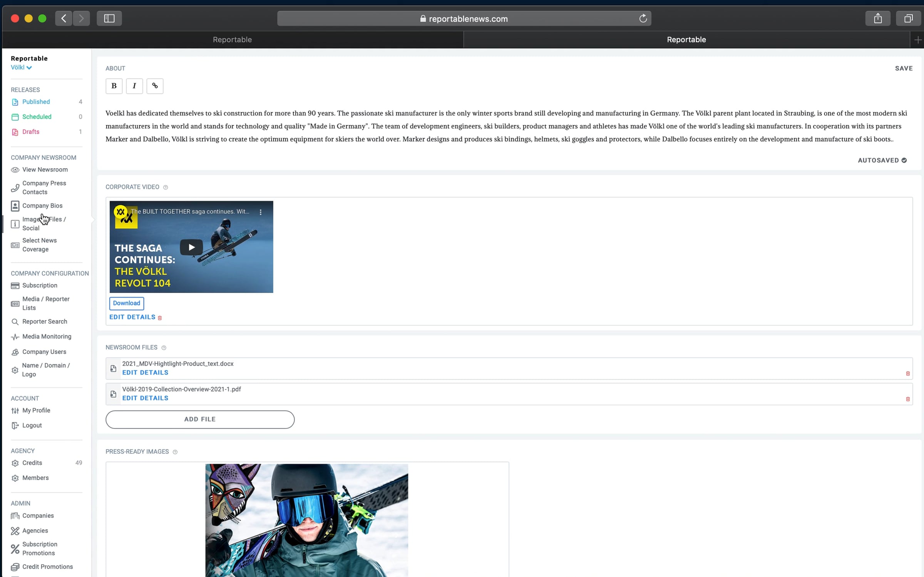
Task: Open the YouTube video options menu
Action: click(x=261, y=212)
